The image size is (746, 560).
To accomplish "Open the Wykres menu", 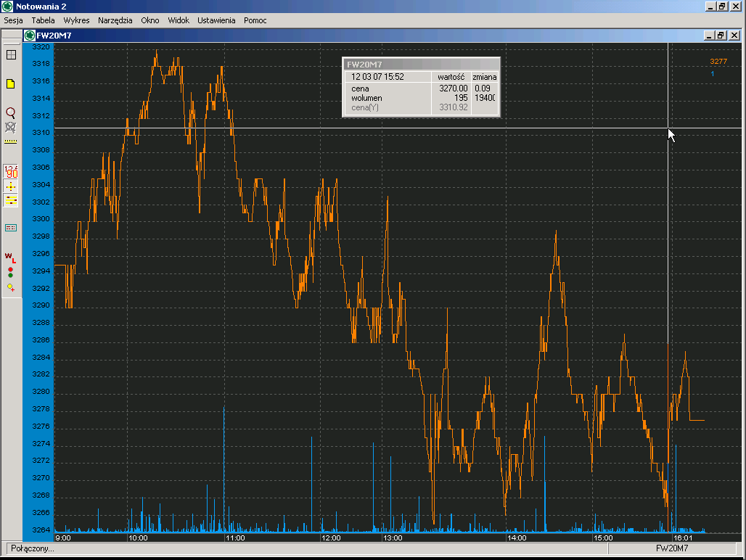I will [76, 20].
